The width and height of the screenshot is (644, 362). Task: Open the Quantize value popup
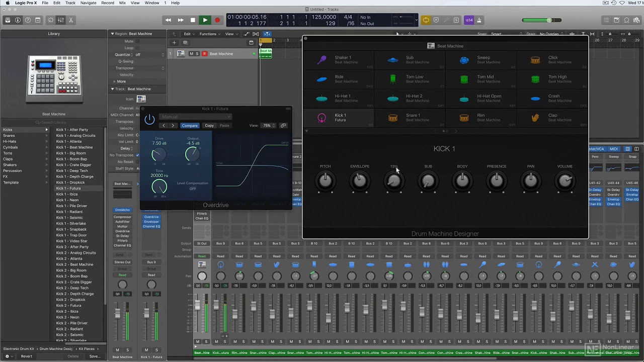pyautogui.click(x=149, y=54)
